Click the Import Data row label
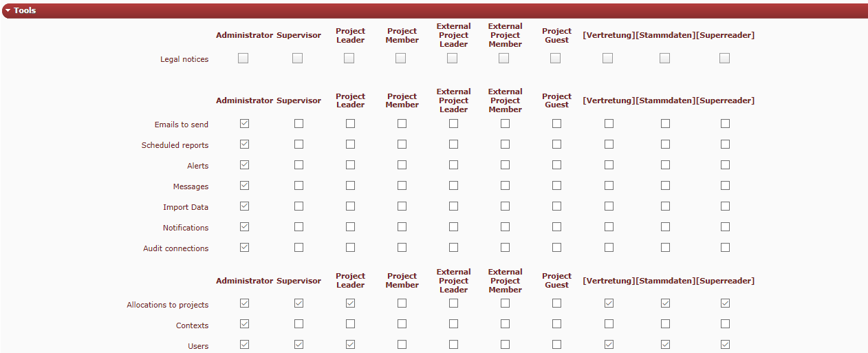 click(186, 207)
